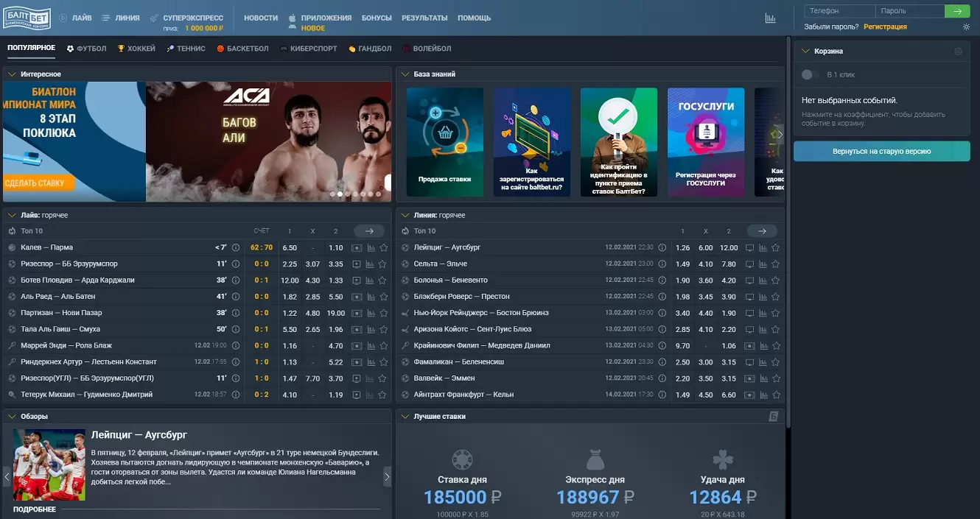Open broadcast icon for Сельта — Эльче
The image size is (980, 519).
750,264
